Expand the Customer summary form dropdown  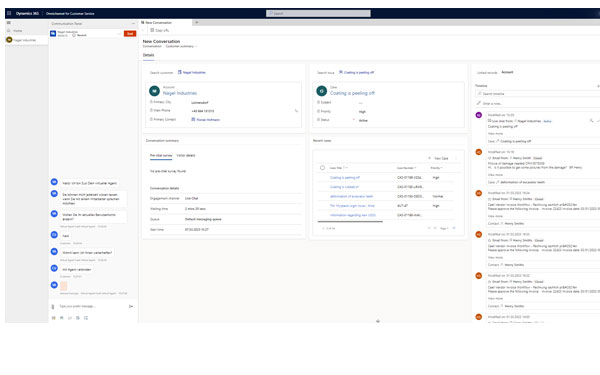click(x=181, y=46)
